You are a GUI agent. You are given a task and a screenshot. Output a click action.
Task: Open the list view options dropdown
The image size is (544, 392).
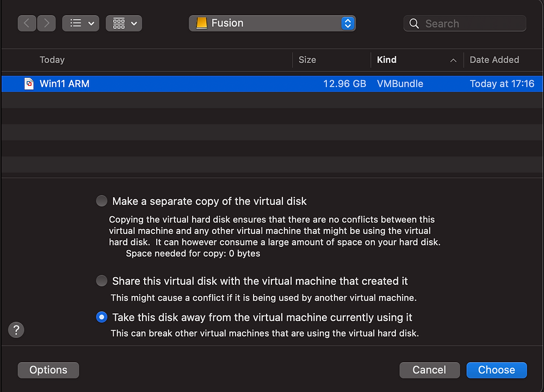tap(81, 23)
